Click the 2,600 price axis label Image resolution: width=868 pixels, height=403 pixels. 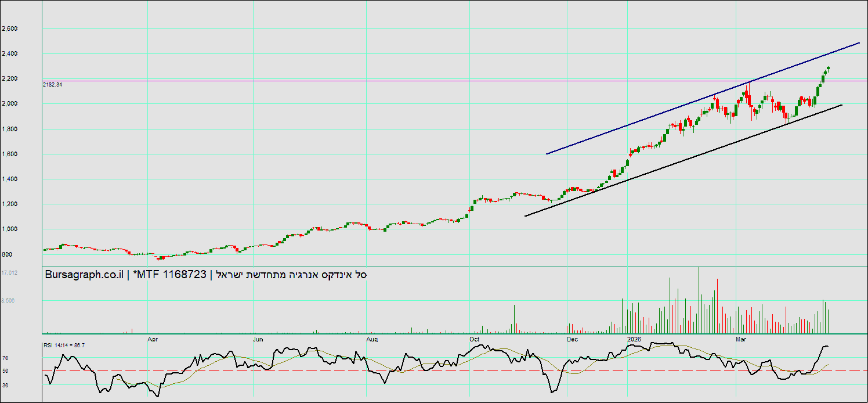coord(10,28)
